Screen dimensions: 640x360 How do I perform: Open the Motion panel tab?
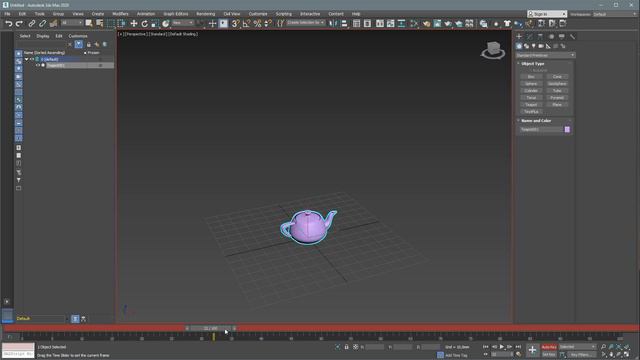(x=551, y=37)
